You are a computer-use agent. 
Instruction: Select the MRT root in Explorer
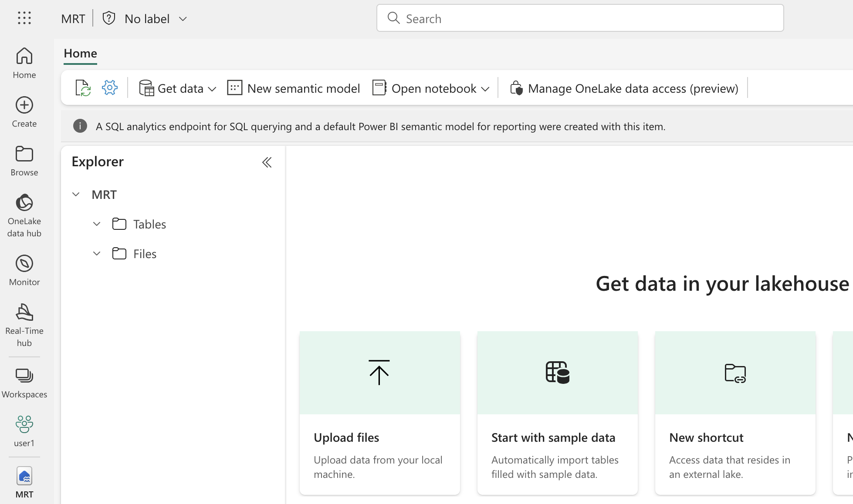(104, 195)
